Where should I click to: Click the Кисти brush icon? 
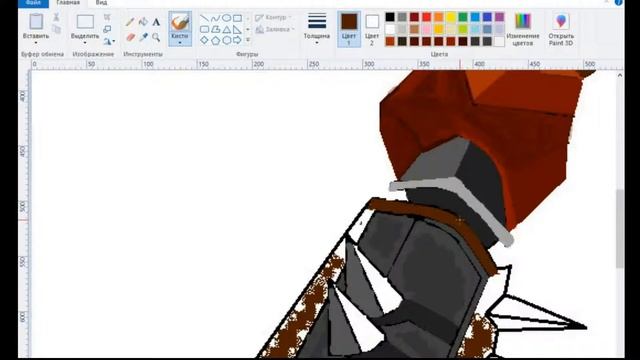(180, 22)
